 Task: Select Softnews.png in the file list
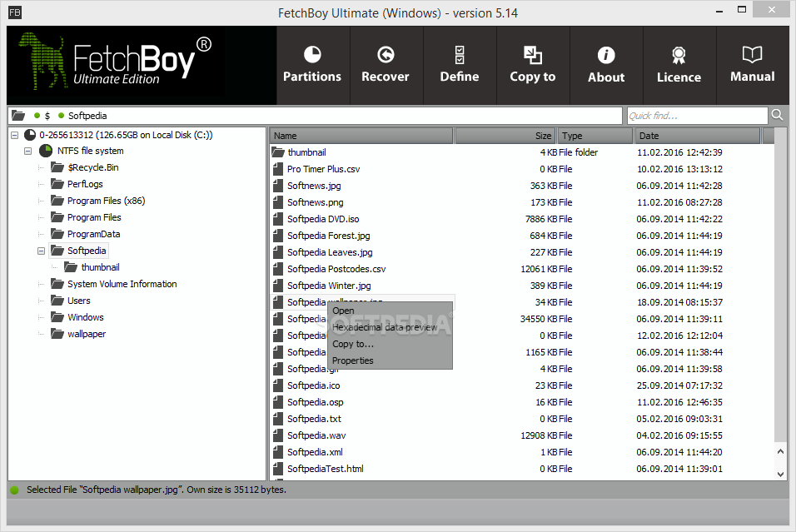point(316,202)
